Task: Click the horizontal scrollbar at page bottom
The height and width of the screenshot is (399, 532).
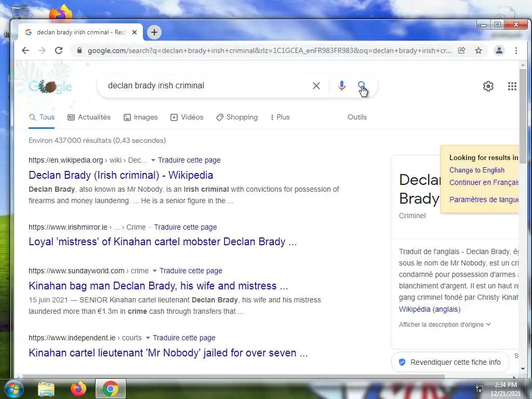Action: point(233,376)
